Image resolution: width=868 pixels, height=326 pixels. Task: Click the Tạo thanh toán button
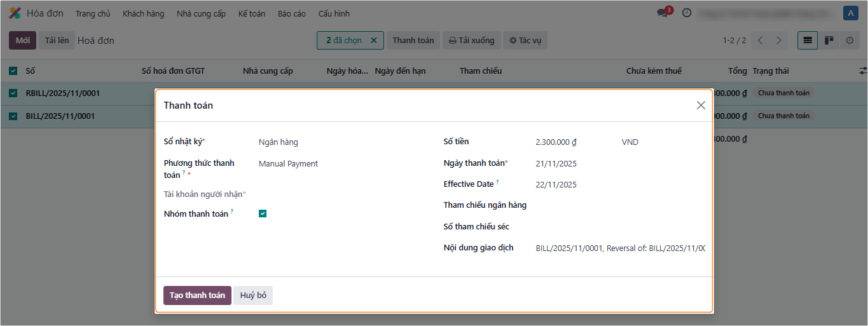(x=197, y=295)
